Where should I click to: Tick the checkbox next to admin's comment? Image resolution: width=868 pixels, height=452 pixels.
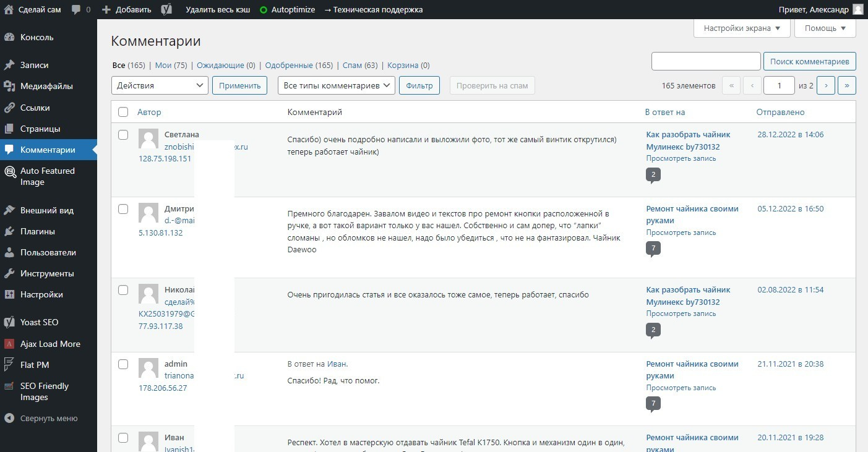(x=123, y=364)
